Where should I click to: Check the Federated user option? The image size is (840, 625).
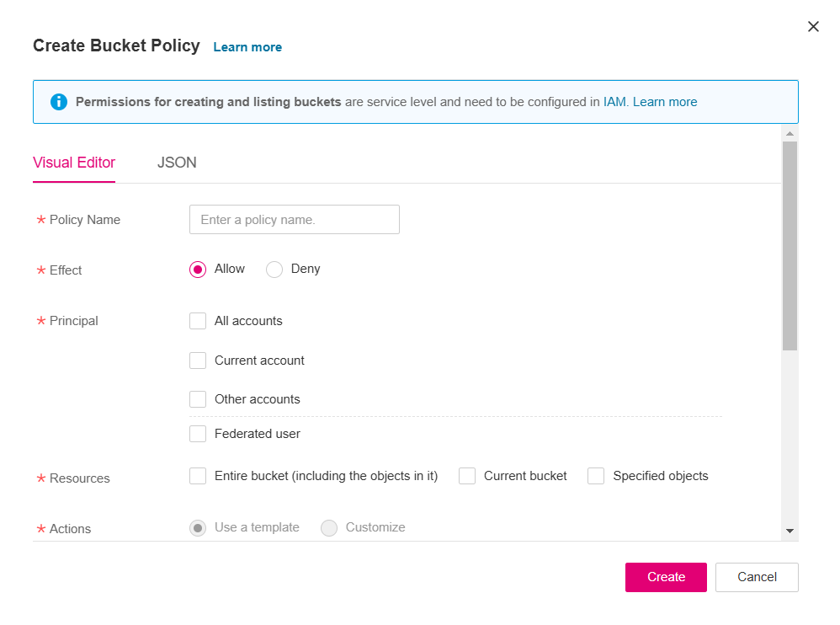198,434
